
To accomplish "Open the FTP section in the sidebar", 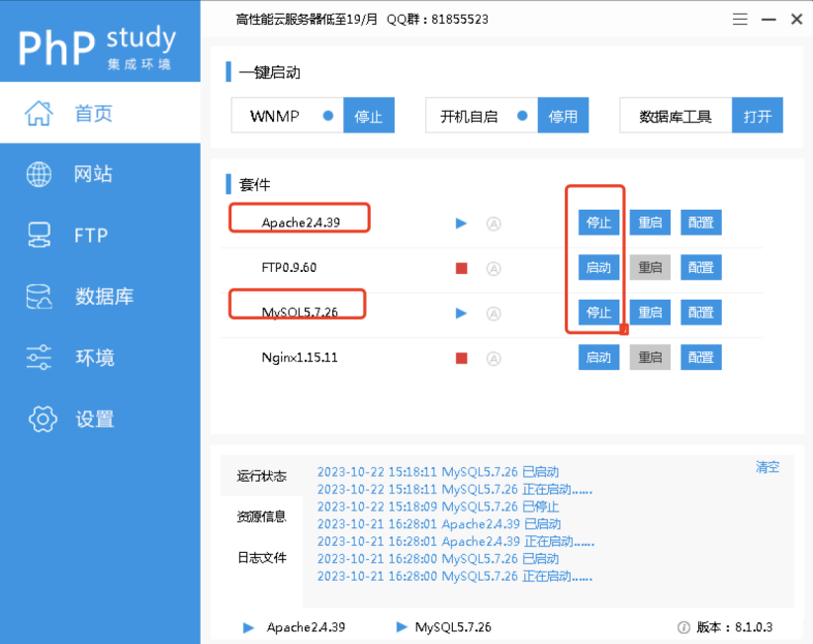I will coord(100,234).
